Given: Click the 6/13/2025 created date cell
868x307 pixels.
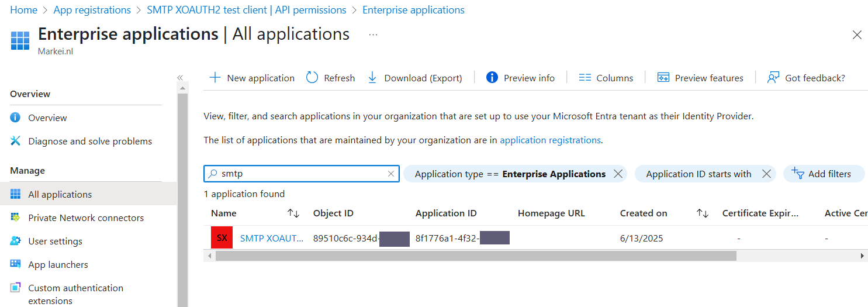Looking at the screenshot, I should 641,239.
